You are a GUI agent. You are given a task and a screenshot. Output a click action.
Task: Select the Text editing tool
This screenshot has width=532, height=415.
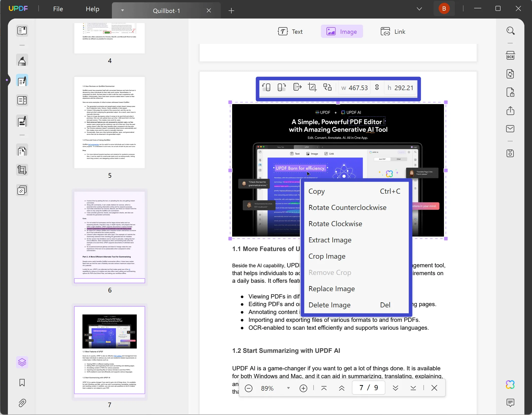(292, 31)
